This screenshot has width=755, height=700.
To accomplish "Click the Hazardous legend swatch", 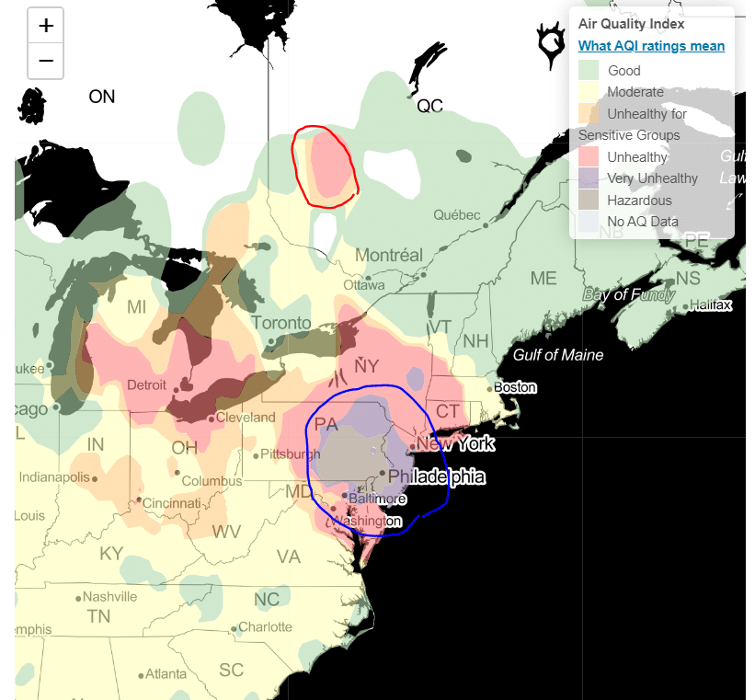I will pyautogui.click(x=589, y=201).
